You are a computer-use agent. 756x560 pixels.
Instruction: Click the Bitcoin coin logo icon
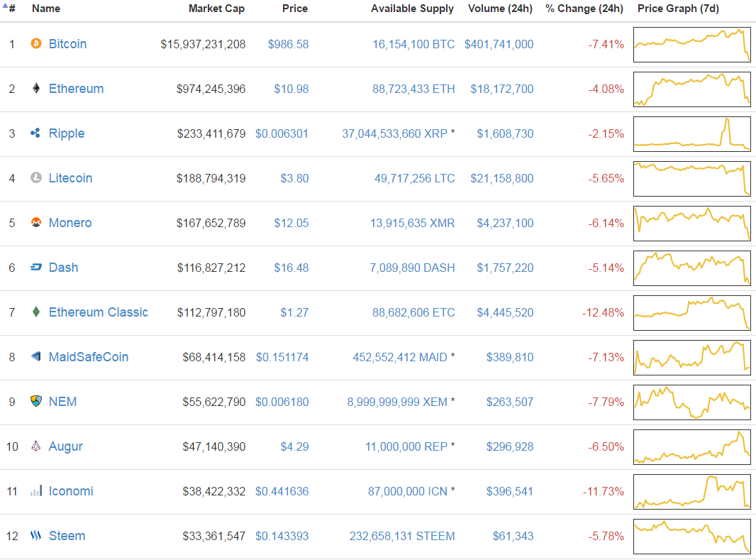pos(36,44)
